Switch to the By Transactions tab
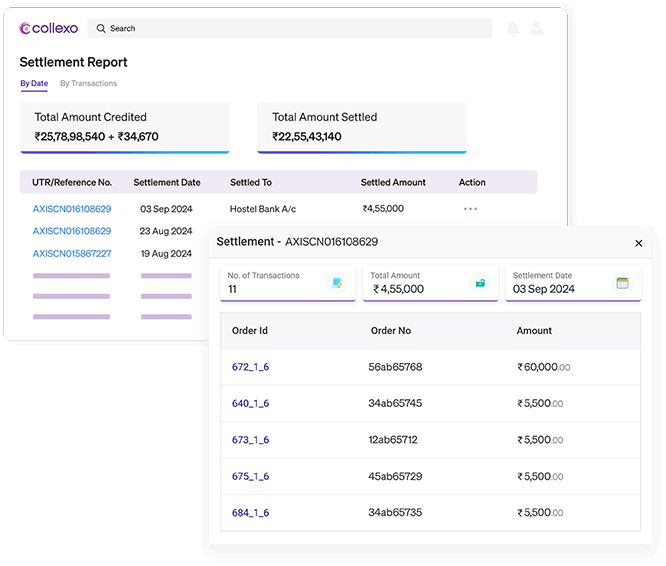Image resolution: width=666 pixels, height=566 pixels. [88, 84]
